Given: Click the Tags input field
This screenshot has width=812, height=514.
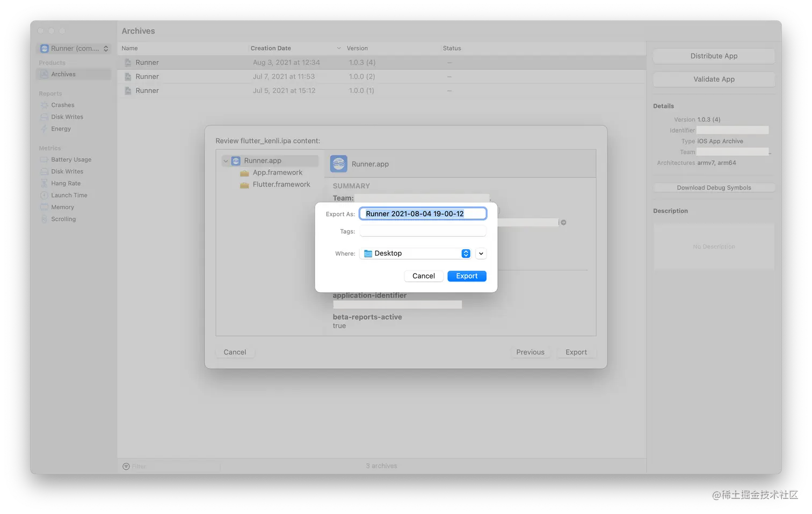Looking at the screenshot, I should tap(423, 231).
